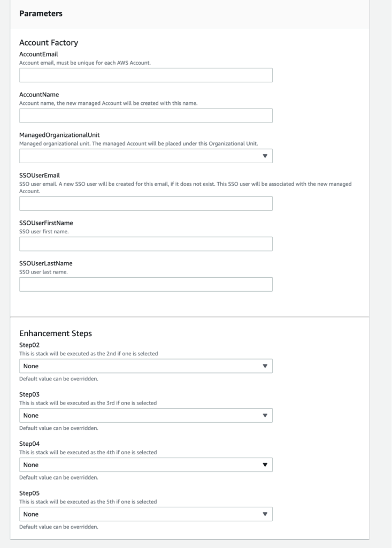Click the AccountEmail input field

(x=144, y=75)
